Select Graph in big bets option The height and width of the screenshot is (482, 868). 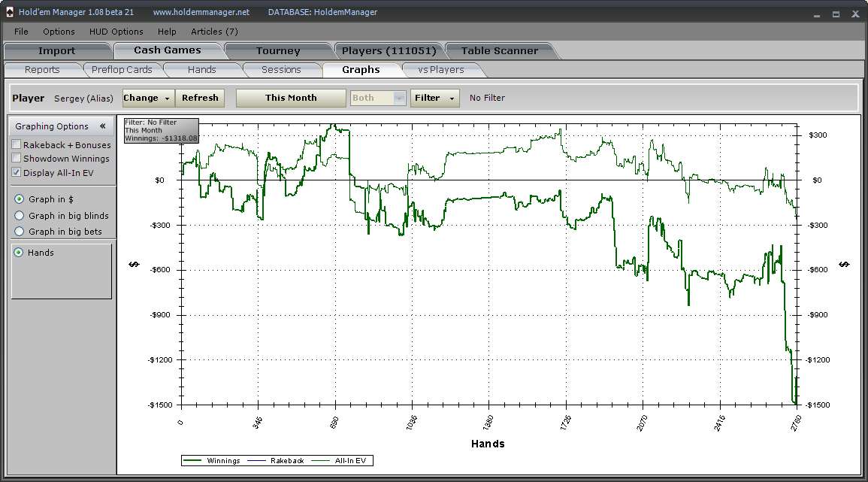pos(19,232)
